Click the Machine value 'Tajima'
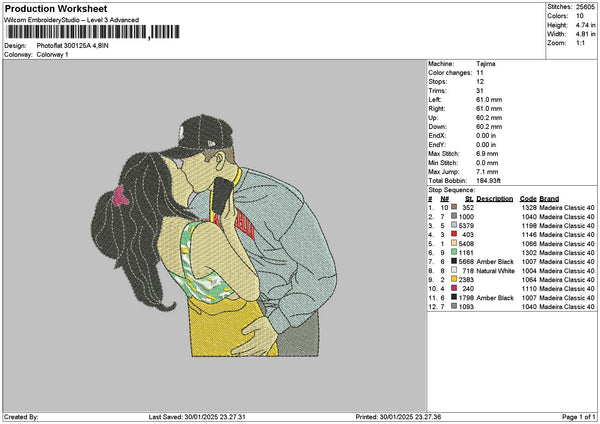Screen dimensions: 600x424 click(x=486, y=64)
